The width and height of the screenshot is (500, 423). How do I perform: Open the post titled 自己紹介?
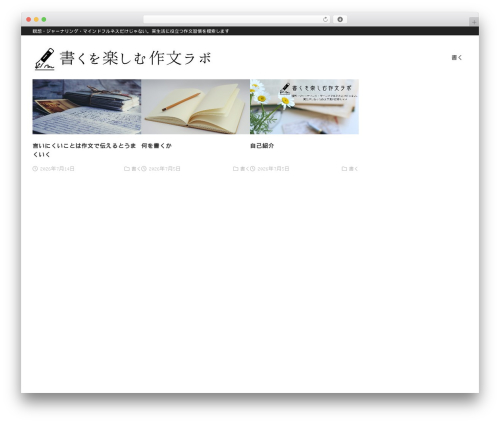262,146
